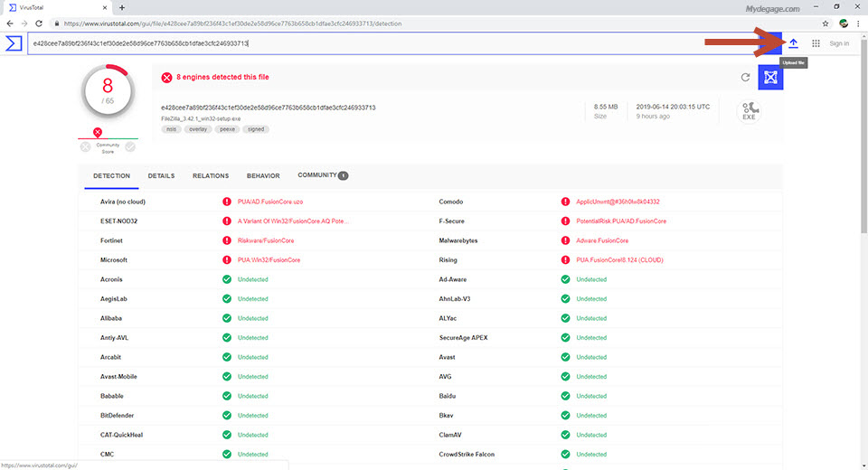This screenshot has width=868, height=470.
Task: Open the DETECTION tab
Action: [x=111, y=175]
